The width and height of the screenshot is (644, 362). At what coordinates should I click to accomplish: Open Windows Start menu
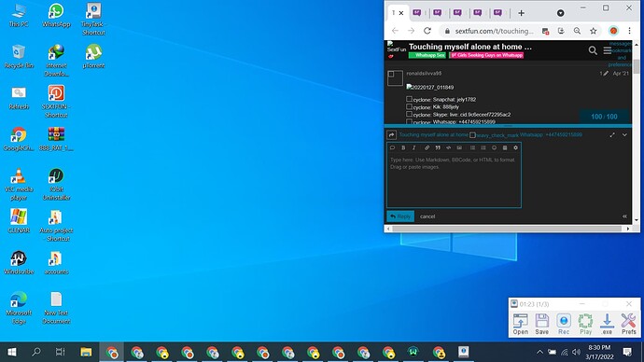[12, 352]
